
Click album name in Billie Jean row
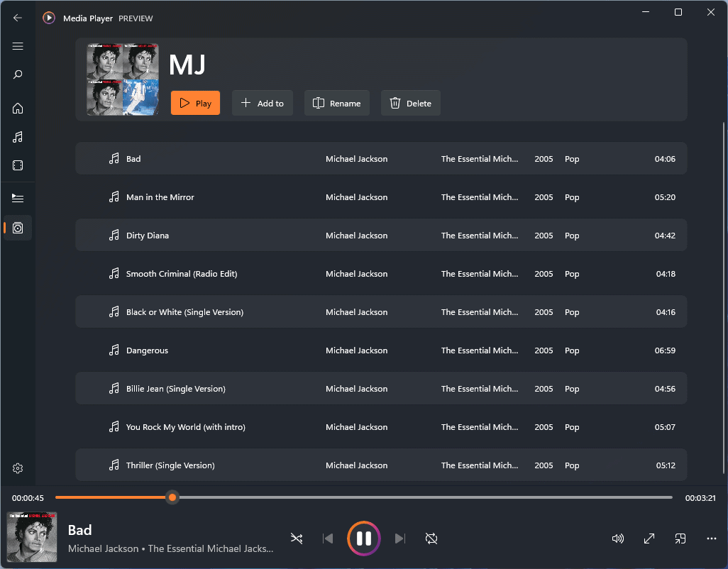point(480,389)
